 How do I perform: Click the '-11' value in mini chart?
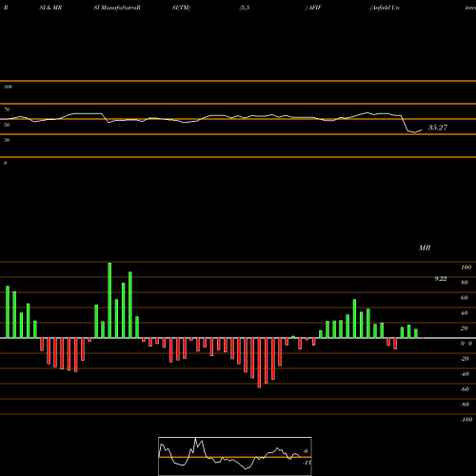(307, 463)
